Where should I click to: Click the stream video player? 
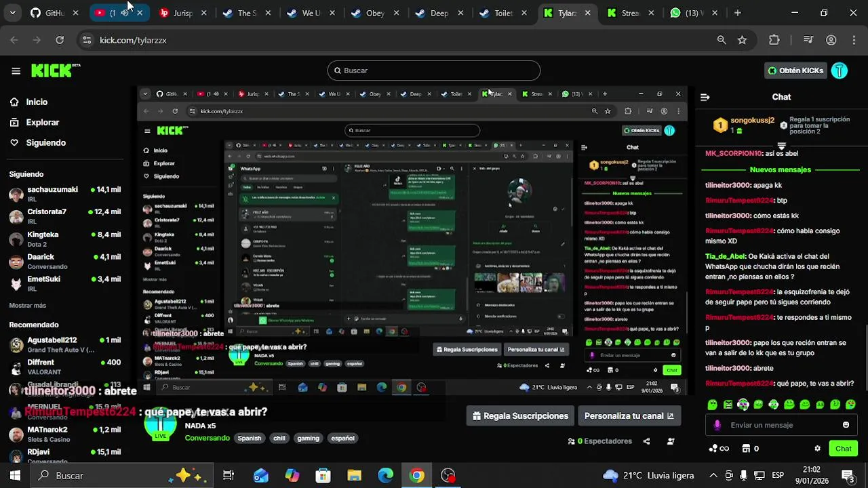[x=412, y=241]
